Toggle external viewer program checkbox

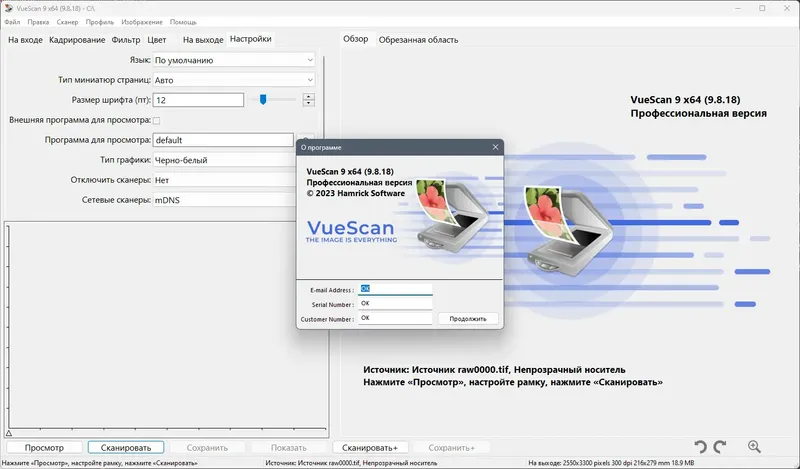[x=157, y=120]
